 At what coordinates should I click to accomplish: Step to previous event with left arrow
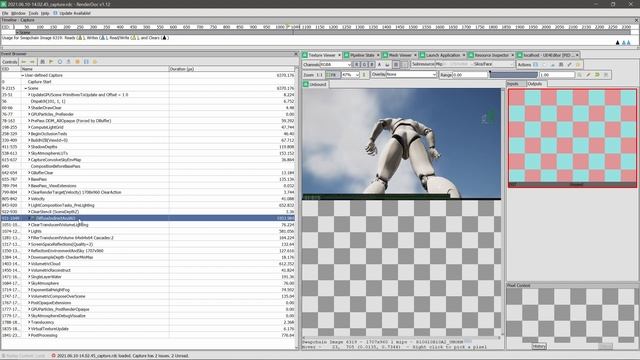tap(24, 62)
